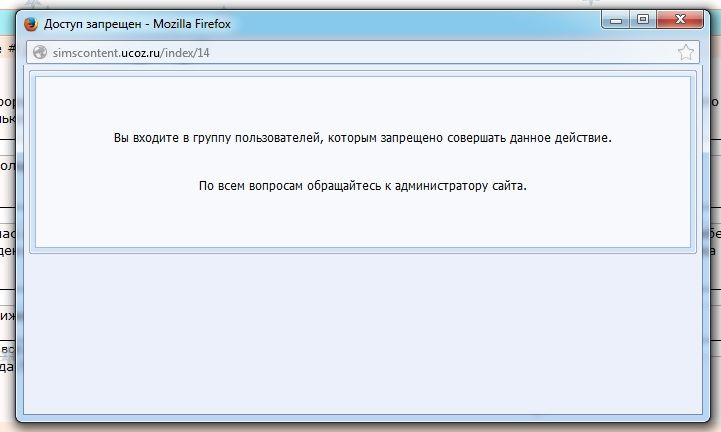Click "simscontent" subdomain in the address bar
Image resolution: width=721 pixels, height=432 pixels.
click(86, 52)
